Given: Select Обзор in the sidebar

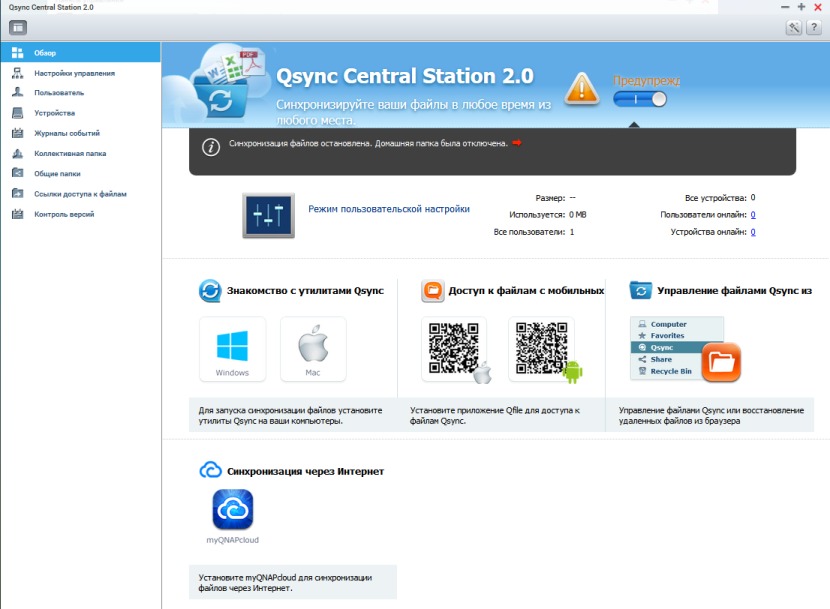Looking at the screenshot, I should click(x=80, y=52).
